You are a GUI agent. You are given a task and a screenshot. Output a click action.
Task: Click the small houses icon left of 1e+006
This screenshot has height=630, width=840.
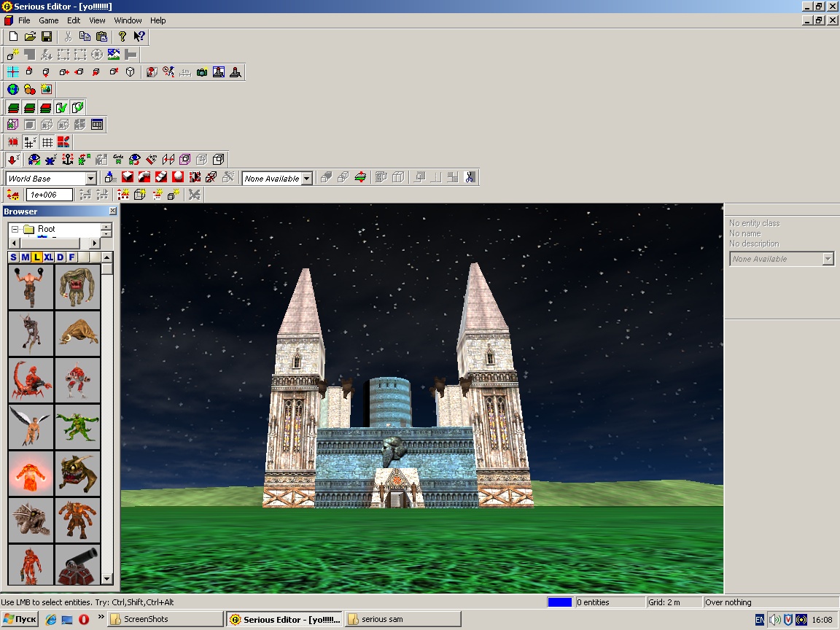pyautogui.click(x=13, y=195)
